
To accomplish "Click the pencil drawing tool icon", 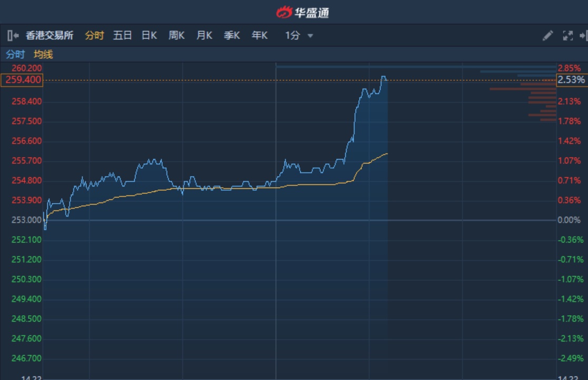I will [547, 35].
